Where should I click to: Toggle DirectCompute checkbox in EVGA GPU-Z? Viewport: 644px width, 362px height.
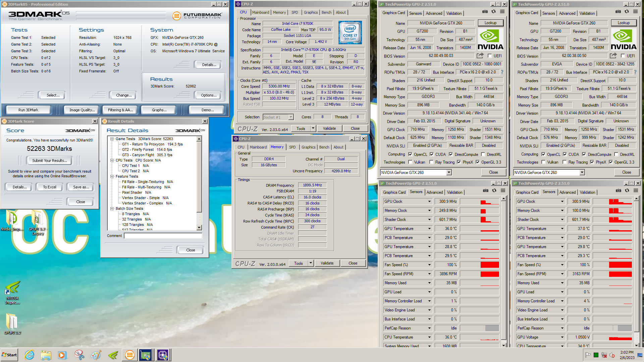coord(584,155)
